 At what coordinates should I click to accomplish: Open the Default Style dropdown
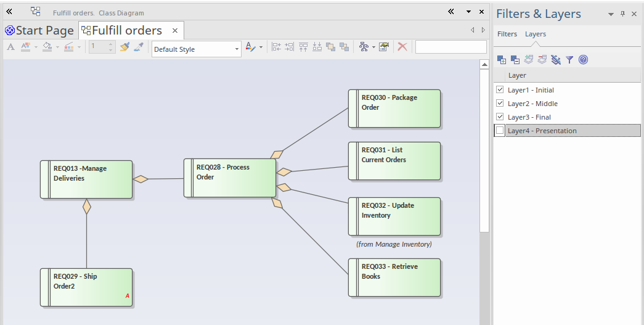point(237,49)
